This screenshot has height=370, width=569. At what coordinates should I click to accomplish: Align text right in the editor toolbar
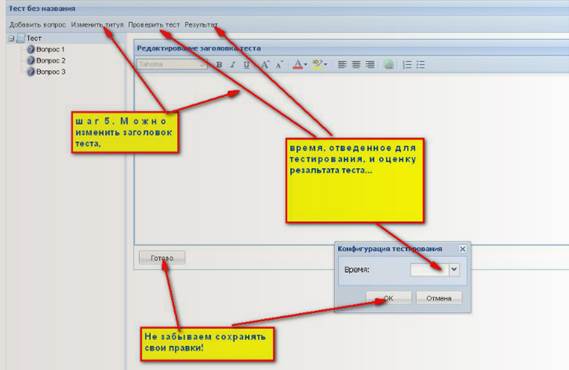(370, 65)
